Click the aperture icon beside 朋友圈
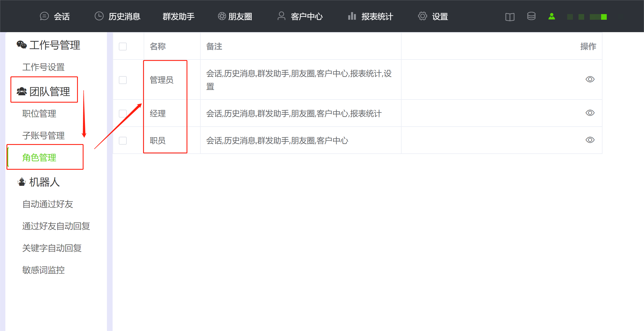Screen dimensions: 644x331 (x=222, y=16)
